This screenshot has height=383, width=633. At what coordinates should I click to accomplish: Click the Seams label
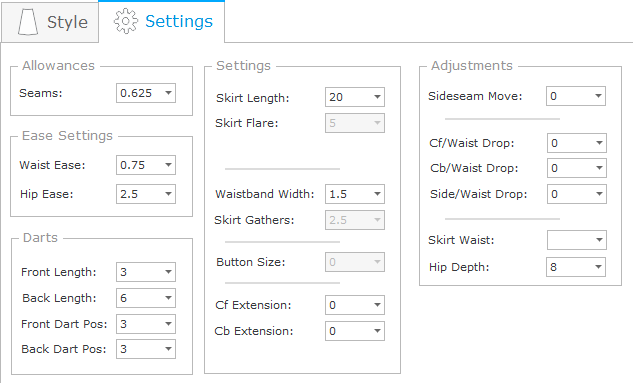41,93
